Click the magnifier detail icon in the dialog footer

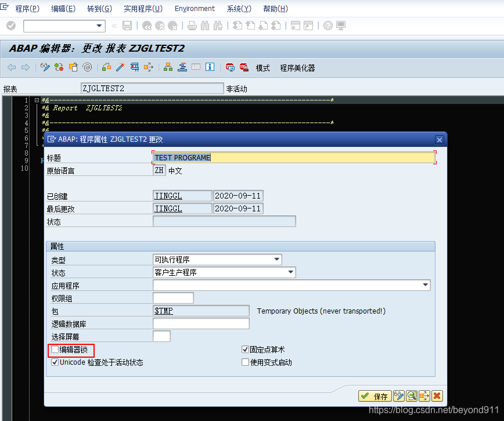click(x=412, y=396)
